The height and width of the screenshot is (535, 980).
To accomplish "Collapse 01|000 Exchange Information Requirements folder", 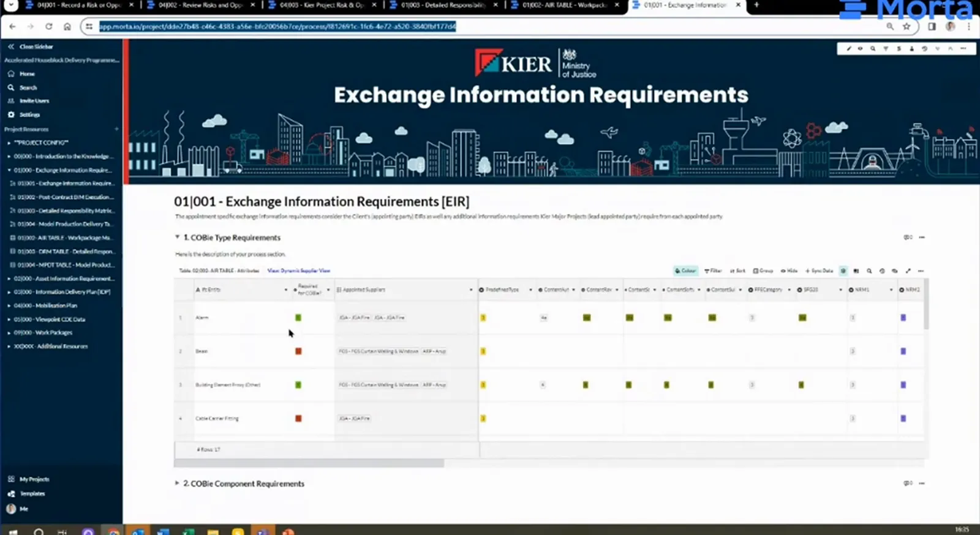I will pos(9,170).
